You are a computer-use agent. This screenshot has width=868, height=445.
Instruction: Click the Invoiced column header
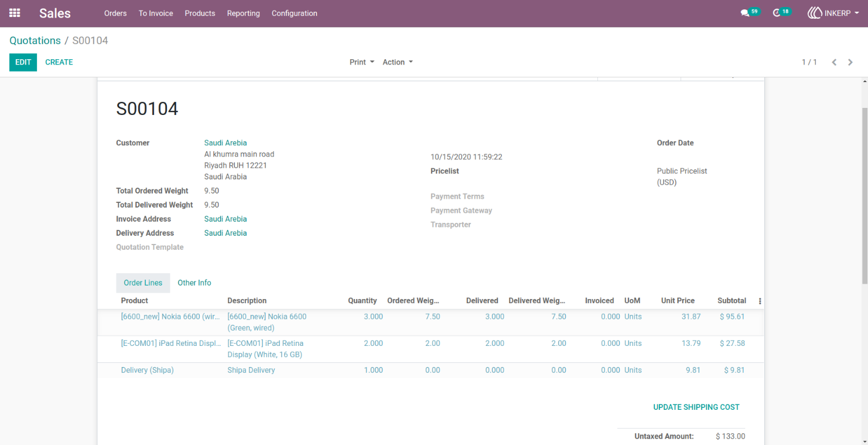[599, 301]
